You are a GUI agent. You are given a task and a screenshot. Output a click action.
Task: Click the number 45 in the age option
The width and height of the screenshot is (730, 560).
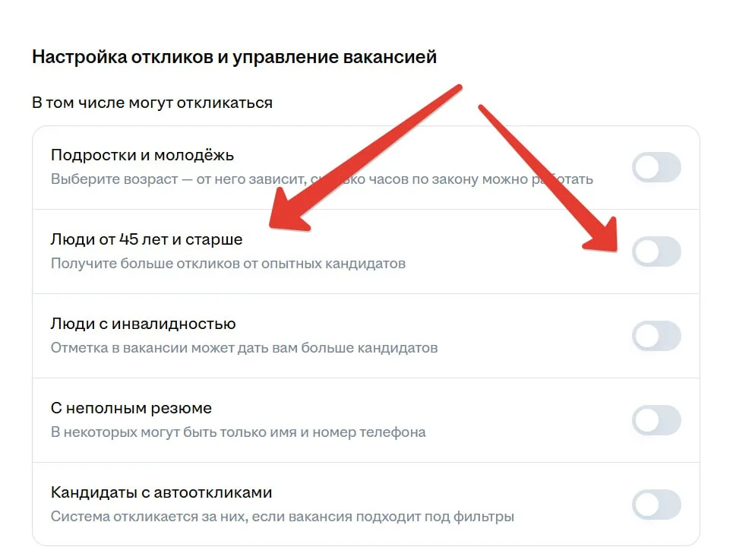coord(129,239)
